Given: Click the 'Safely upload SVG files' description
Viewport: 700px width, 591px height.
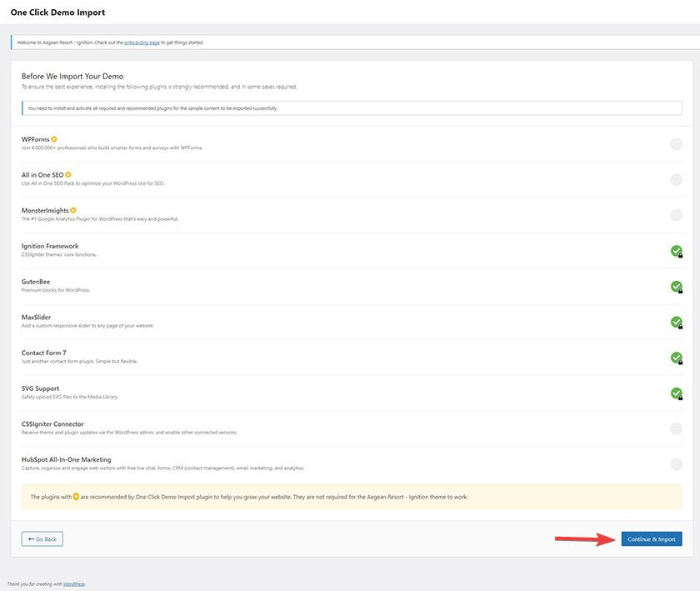Looking at the screenshot, I should (70, 397).
